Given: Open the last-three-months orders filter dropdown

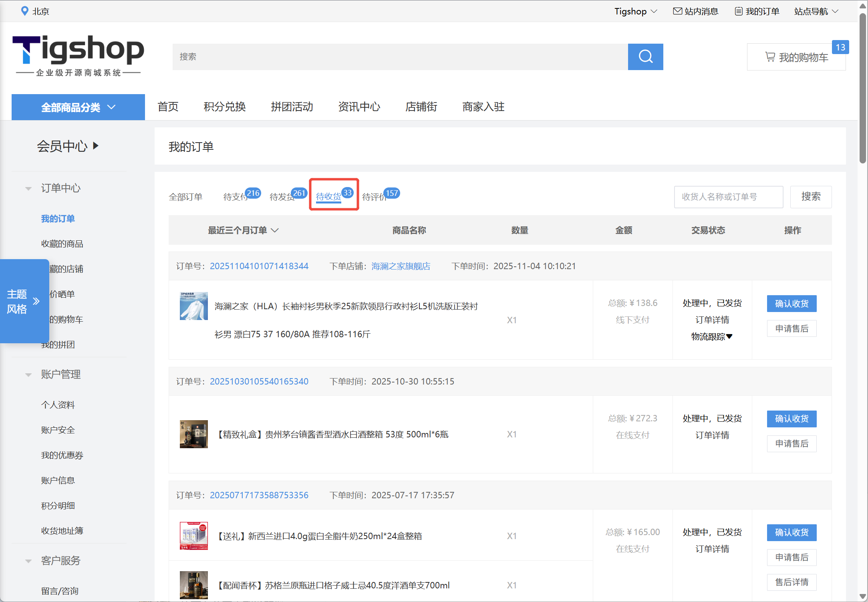Looking at the screenshot, I should coord(243,230).
